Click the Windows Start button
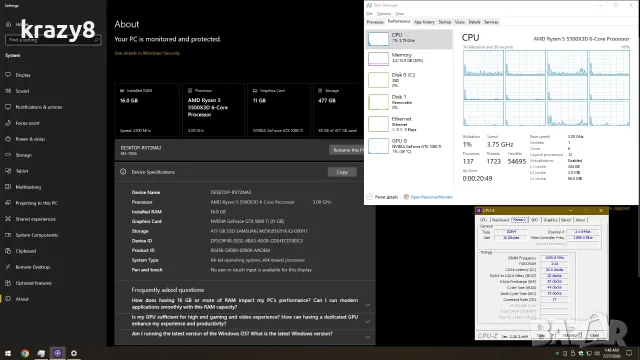The width and height of the screenshot is (640, 360). (8, 353)
